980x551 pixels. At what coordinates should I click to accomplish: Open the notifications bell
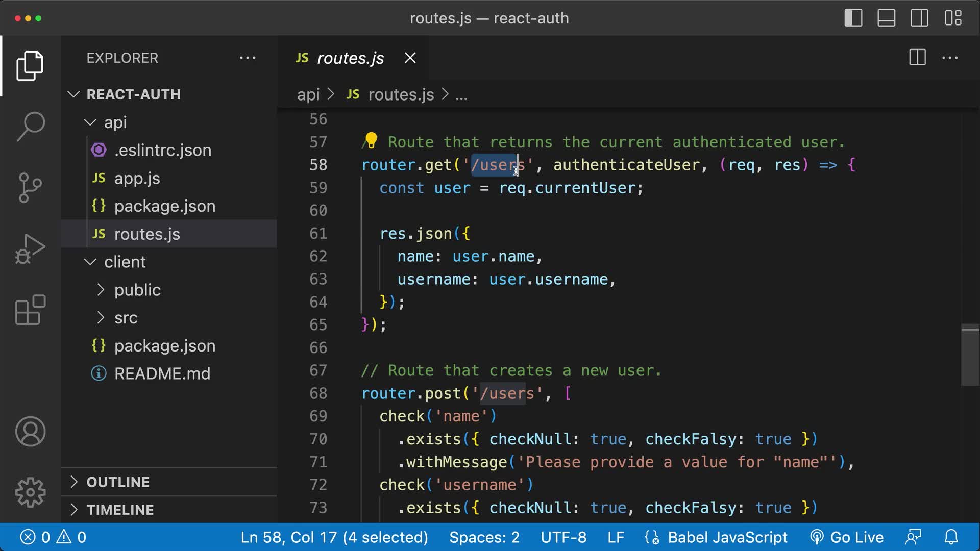951,537
